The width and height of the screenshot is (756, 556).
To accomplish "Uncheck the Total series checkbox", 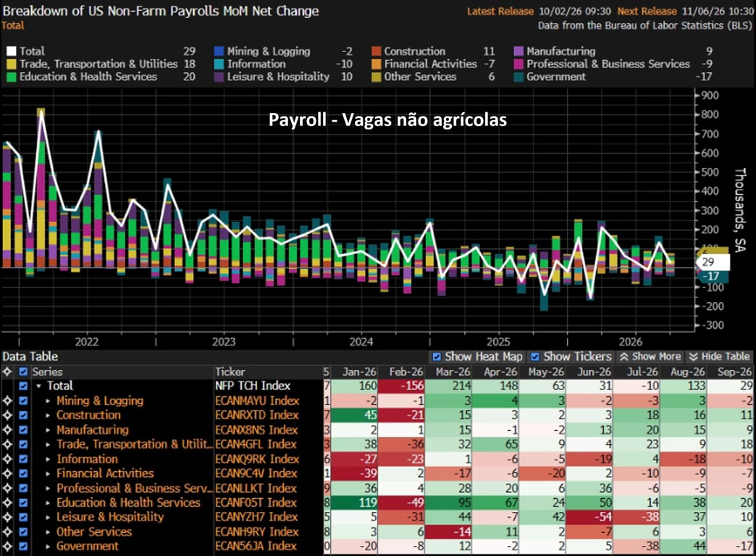I will tap(23, 387).
